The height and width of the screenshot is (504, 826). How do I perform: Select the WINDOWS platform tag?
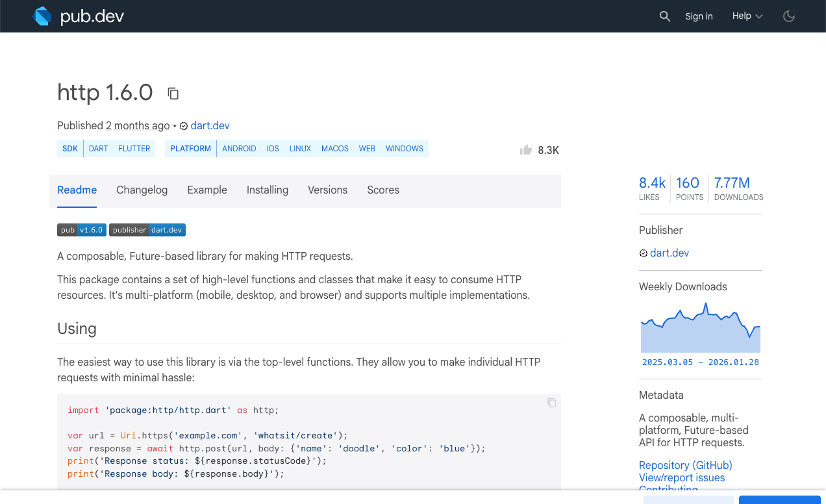pyautogui.click(x=405, y=149)
